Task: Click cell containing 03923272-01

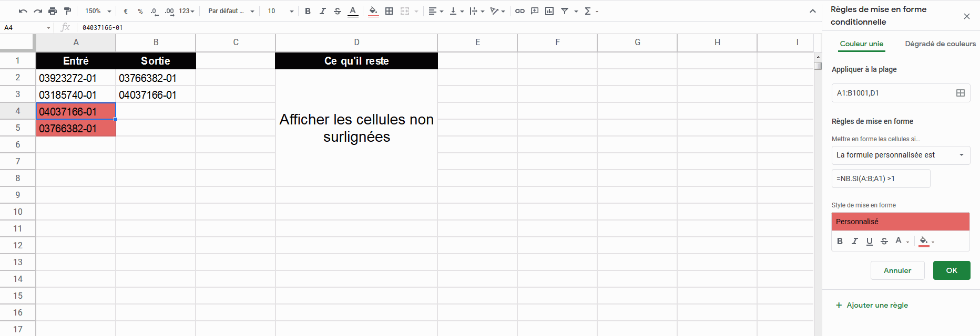Action: point(76,78)
